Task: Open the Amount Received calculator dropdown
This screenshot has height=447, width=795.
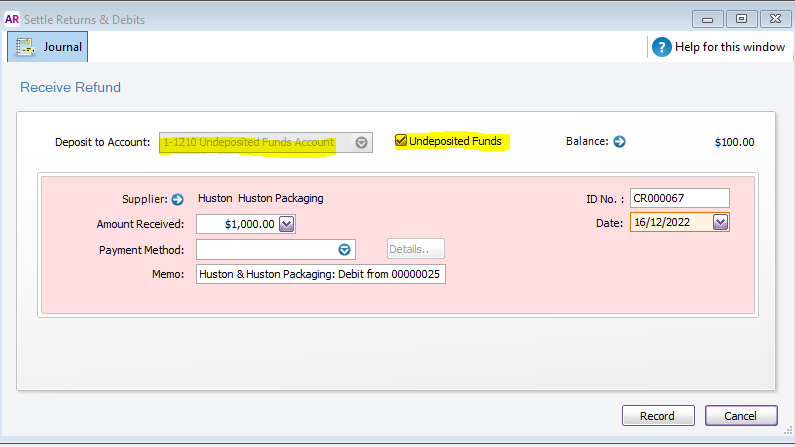Action: [x=286, y=224]
